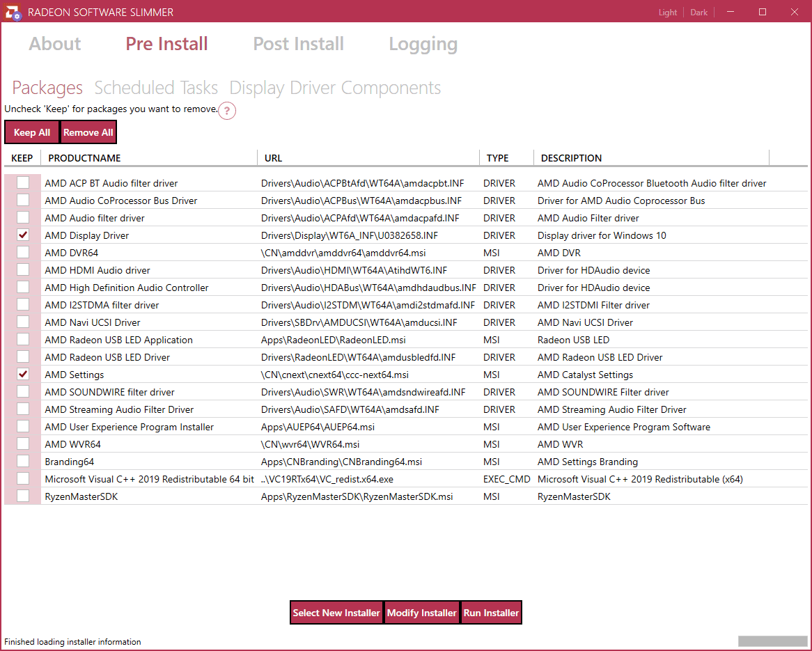
Task: Click Select New Installer button
Action: click(x=336, y=613)
